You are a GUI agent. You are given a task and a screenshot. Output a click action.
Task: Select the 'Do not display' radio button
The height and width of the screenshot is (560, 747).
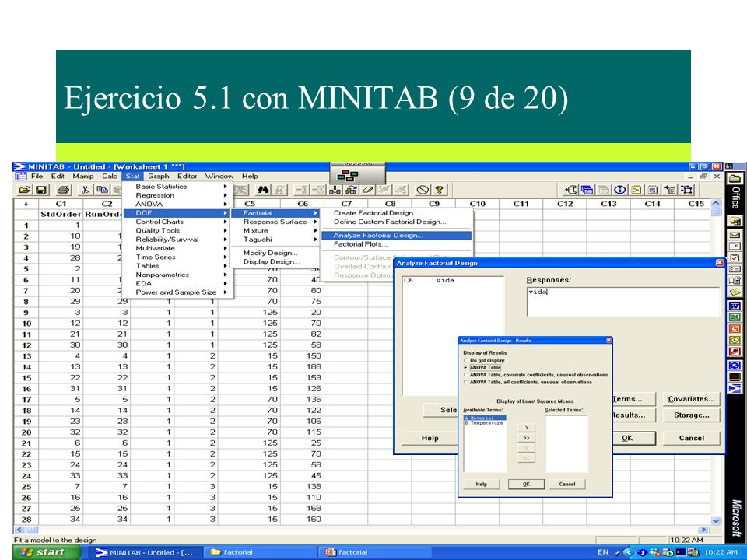(466, 360)
